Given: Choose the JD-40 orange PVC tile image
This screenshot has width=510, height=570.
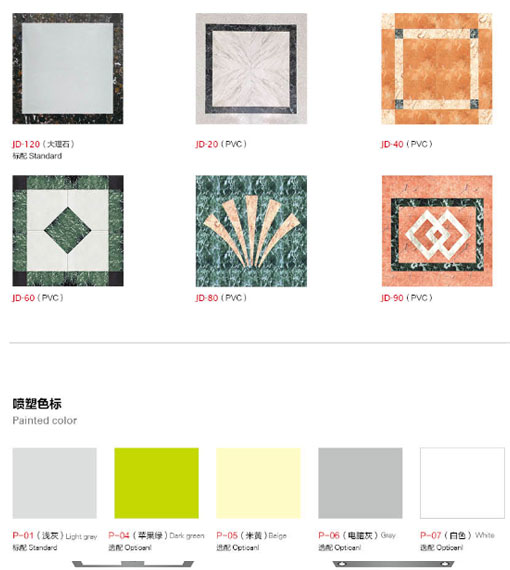Looking at the screenshot, I should click(x=437, y=69).
